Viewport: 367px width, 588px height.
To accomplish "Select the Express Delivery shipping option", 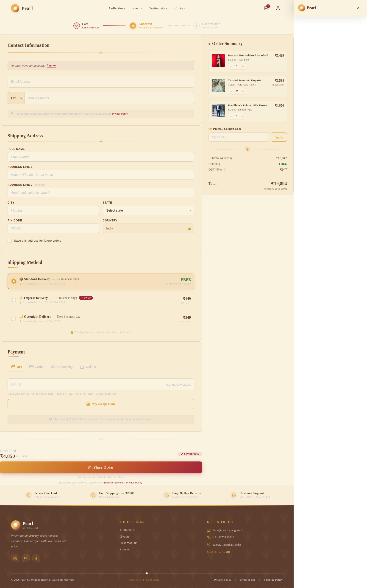I will click(x=14, y=300).
